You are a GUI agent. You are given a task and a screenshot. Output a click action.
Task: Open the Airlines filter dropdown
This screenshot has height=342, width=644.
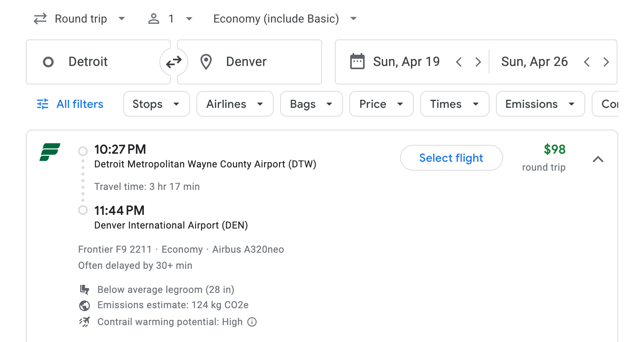[235, 104]
